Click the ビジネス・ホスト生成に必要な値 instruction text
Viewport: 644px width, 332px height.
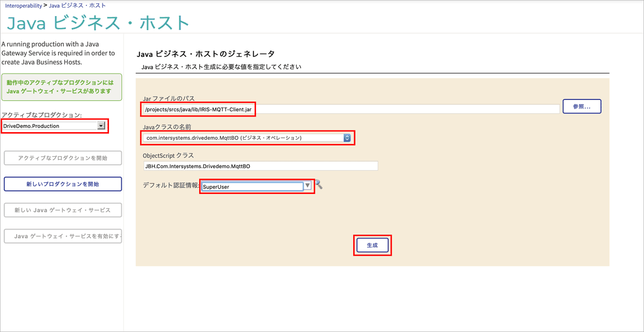point(221,67)
